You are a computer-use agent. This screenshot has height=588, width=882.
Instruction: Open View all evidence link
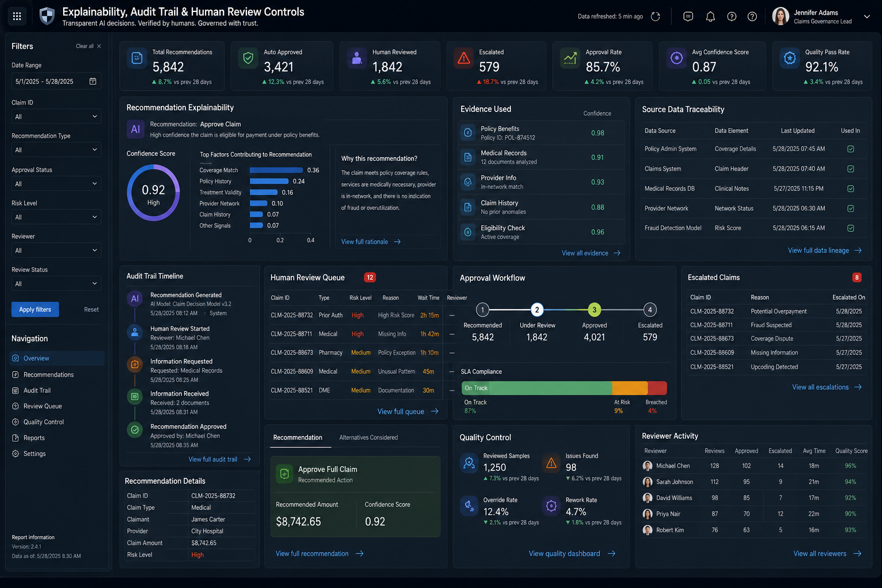[591, 253]
